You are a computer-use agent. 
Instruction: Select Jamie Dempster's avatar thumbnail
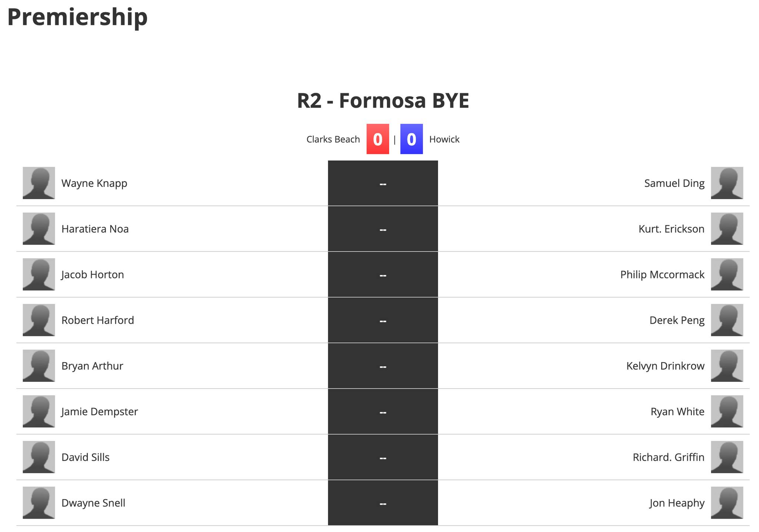39,411
